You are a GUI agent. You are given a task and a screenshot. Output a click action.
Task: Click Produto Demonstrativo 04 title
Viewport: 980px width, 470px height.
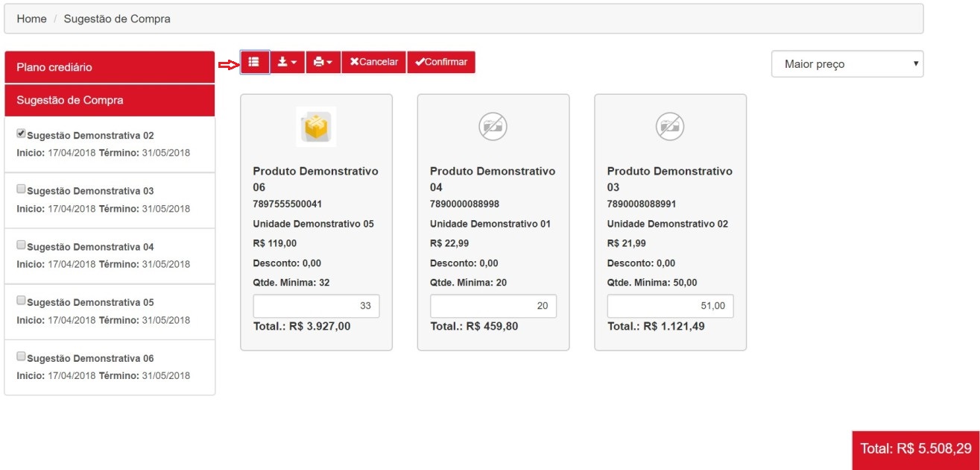(x=493, y=179)
